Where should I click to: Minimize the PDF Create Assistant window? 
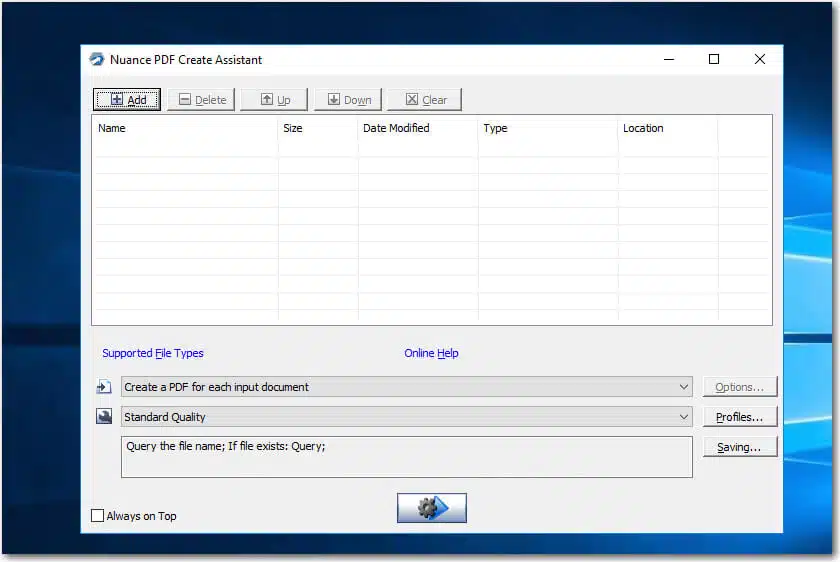pyautogui.click(x=669, y=59)
